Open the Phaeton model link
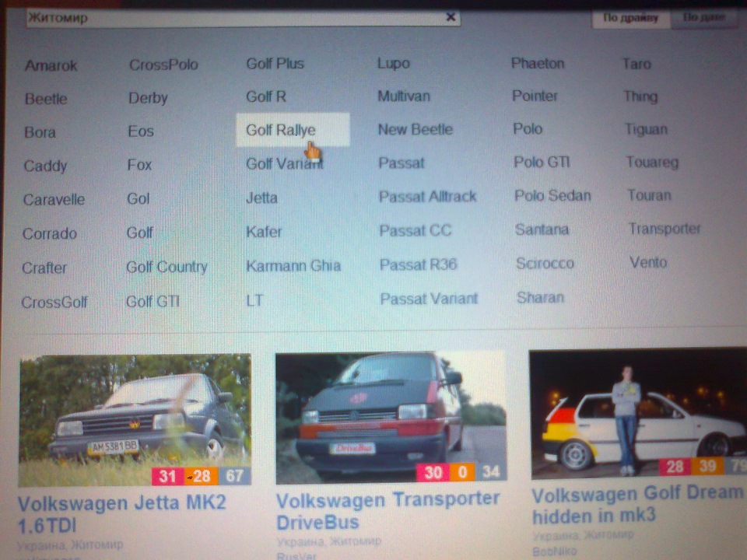This screenshot has width=747, height=560. click(x=538, y=63)
